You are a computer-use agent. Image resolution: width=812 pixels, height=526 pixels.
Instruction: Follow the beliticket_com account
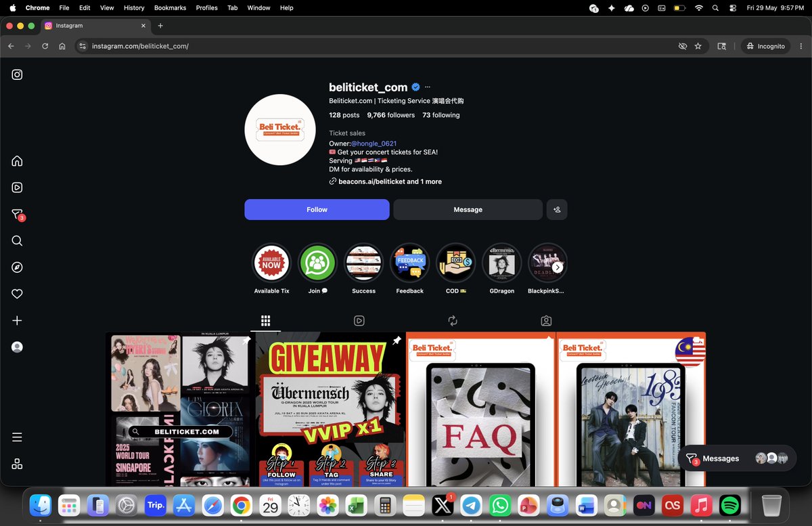[x=317, y=210]
